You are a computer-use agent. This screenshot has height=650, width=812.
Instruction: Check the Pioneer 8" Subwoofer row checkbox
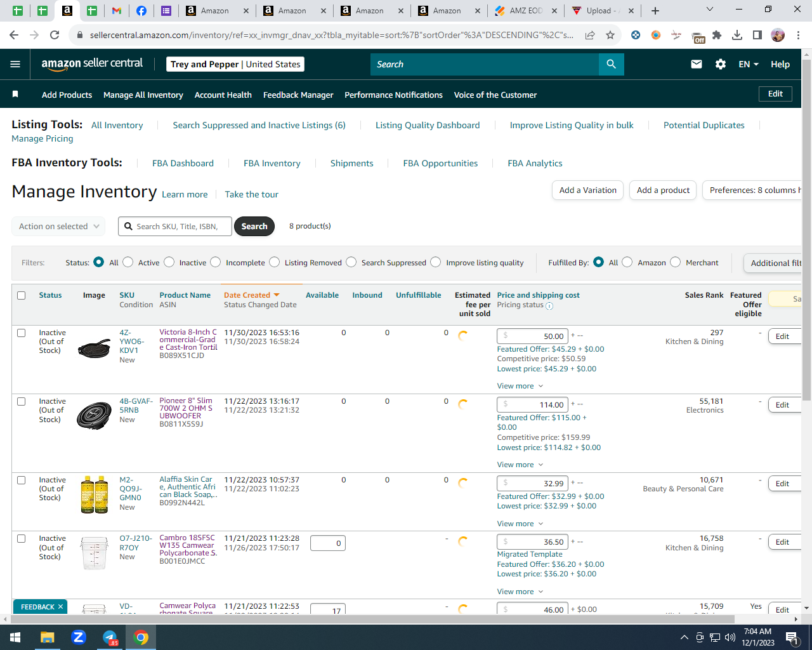[22, 401]
